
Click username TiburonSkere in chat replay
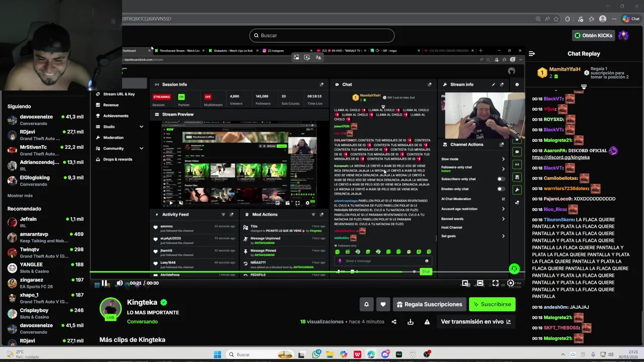(x=559, y=220)
